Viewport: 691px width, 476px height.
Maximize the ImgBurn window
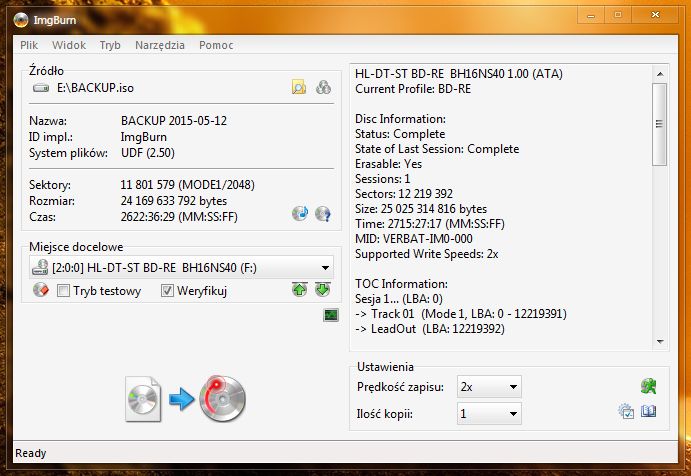point(618,15)
